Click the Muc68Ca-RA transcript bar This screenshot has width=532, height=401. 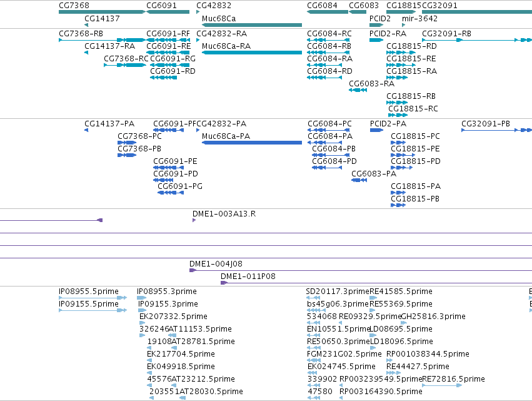click(x=252, y=53)
